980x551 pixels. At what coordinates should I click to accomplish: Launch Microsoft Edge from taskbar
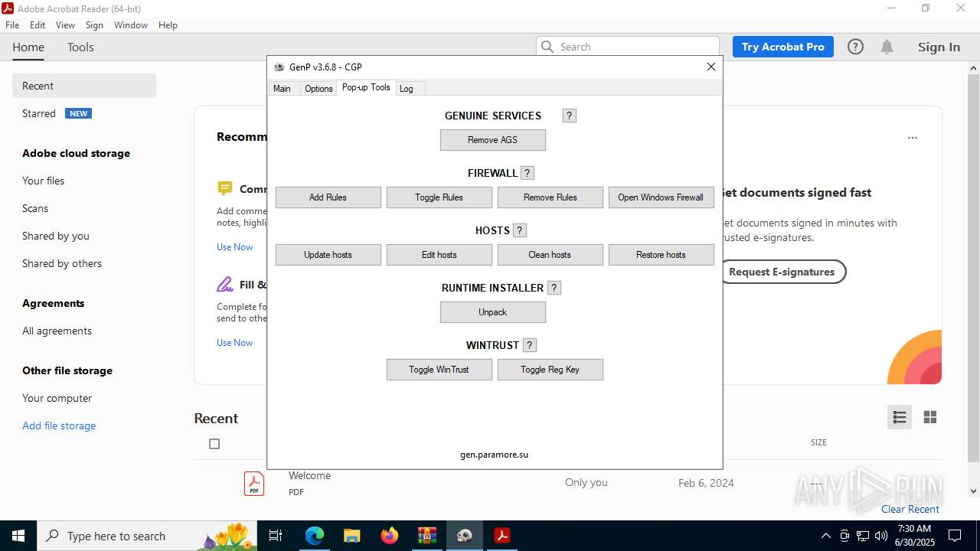click(315, 536)
